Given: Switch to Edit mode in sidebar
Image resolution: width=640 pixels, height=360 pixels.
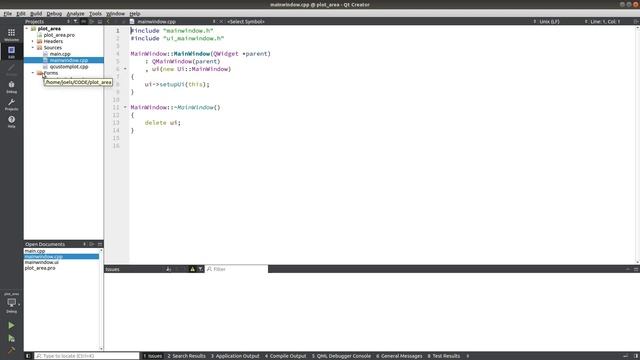Looking at the screenshot, I should tap(11, 52).
